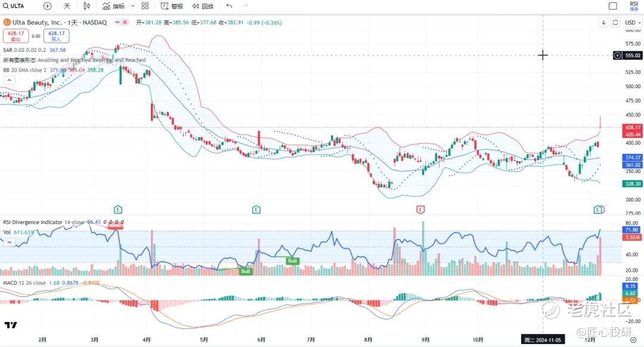
Task: Click the red 428.17 price label
Action: [x=633, y=128]
